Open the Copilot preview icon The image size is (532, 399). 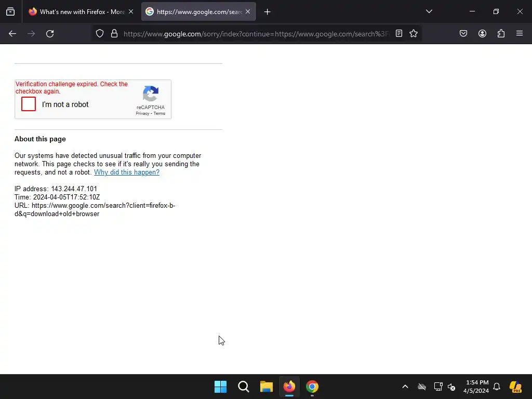tap(515, 387)
